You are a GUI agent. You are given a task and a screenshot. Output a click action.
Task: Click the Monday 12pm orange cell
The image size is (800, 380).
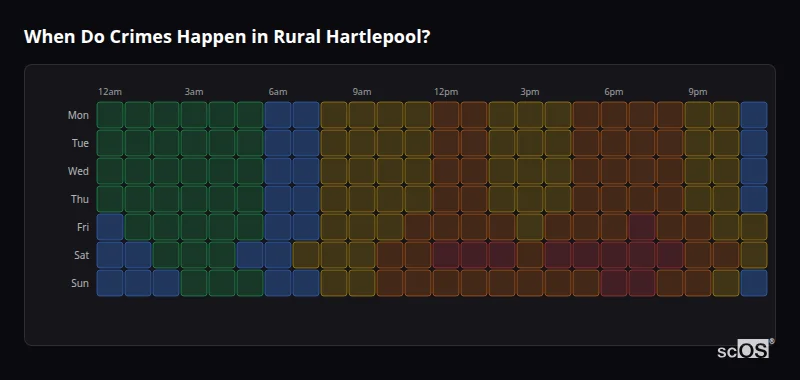[x=446, y=115]
